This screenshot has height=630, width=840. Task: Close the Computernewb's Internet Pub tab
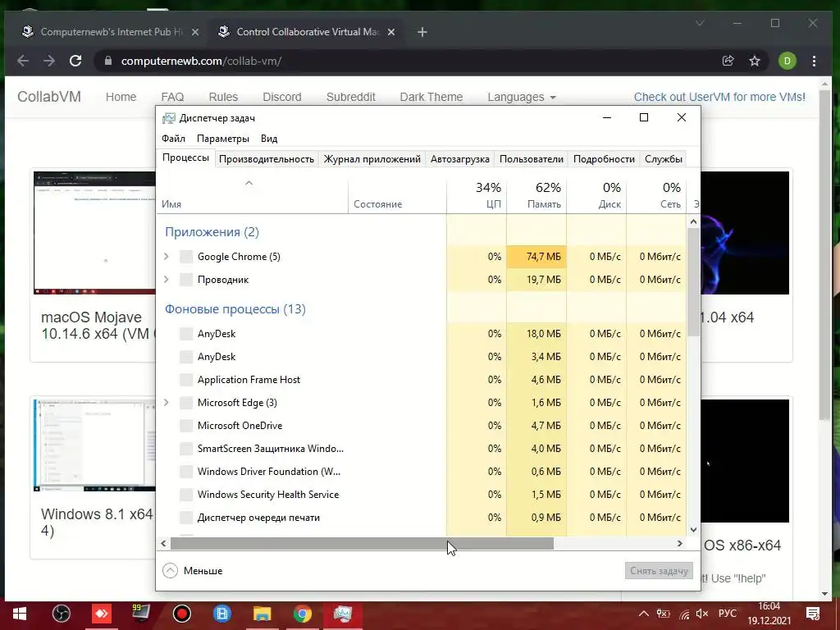[x=195, y=32]
